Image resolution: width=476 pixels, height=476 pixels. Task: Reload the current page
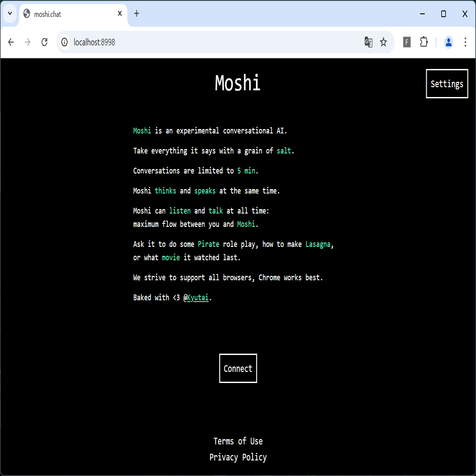(44, 42)
